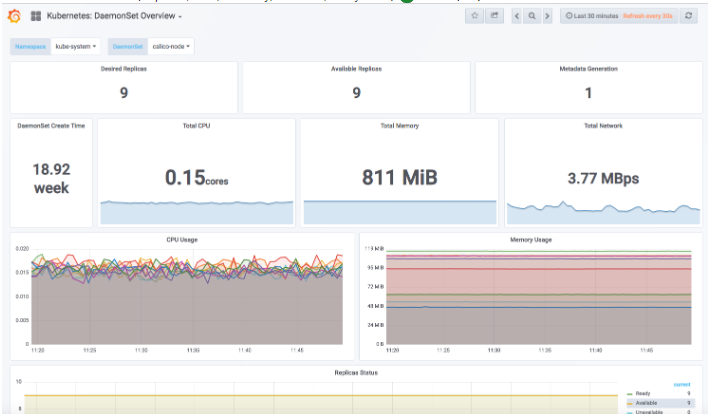
Task: Shift time range forward
Action: (547, 16)
